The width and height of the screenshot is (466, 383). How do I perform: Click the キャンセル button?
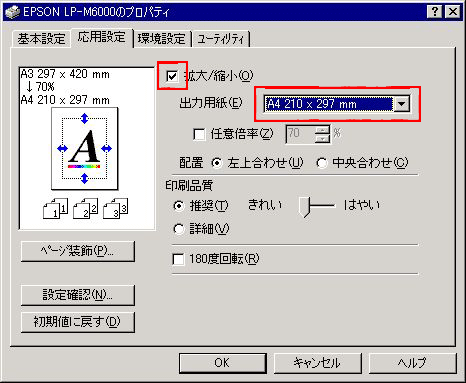(x=317, y=363)
